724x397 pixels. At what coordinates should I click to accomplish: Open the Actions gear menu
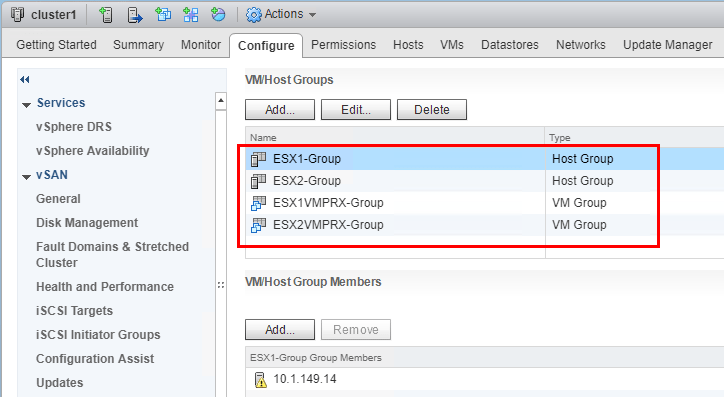point(281,15)
